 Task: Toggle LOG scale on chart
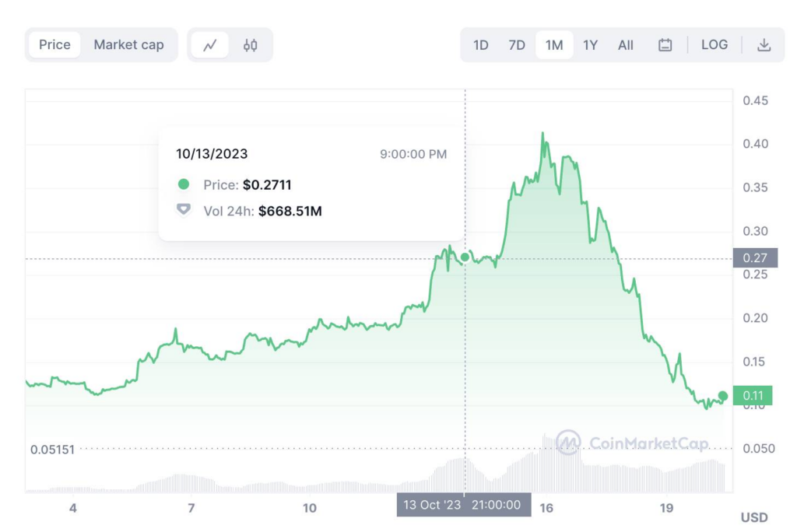click(714, 45)
